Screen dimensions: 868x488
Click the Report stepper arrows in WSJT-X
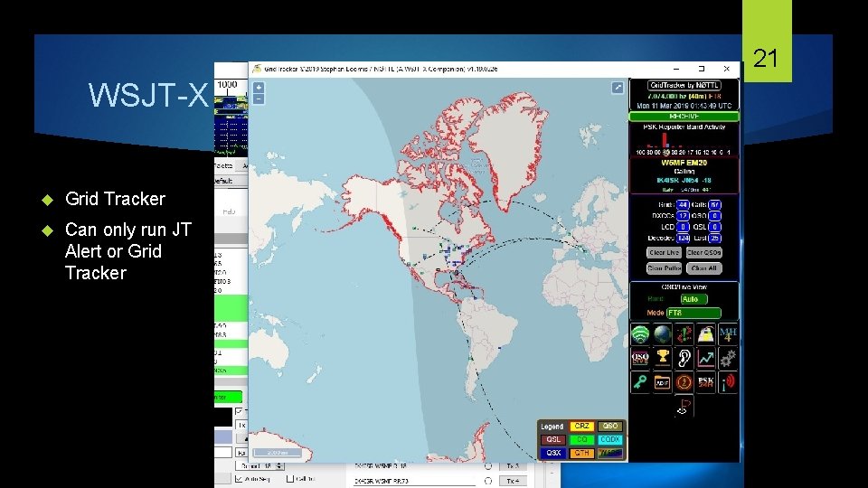click(279, 466)
